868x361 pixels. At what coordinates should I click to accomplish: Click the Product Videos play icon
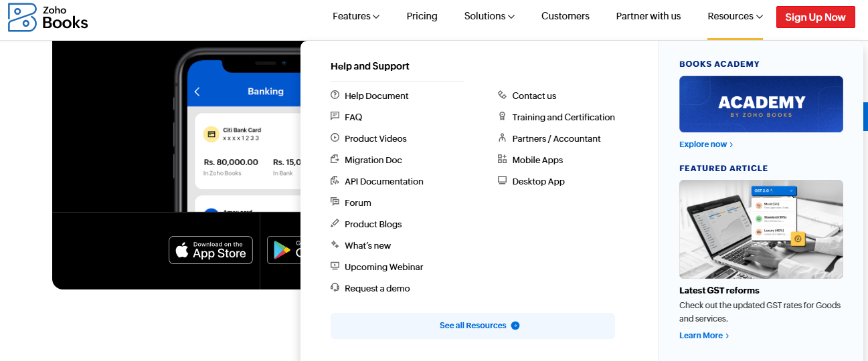click(335, 138)
